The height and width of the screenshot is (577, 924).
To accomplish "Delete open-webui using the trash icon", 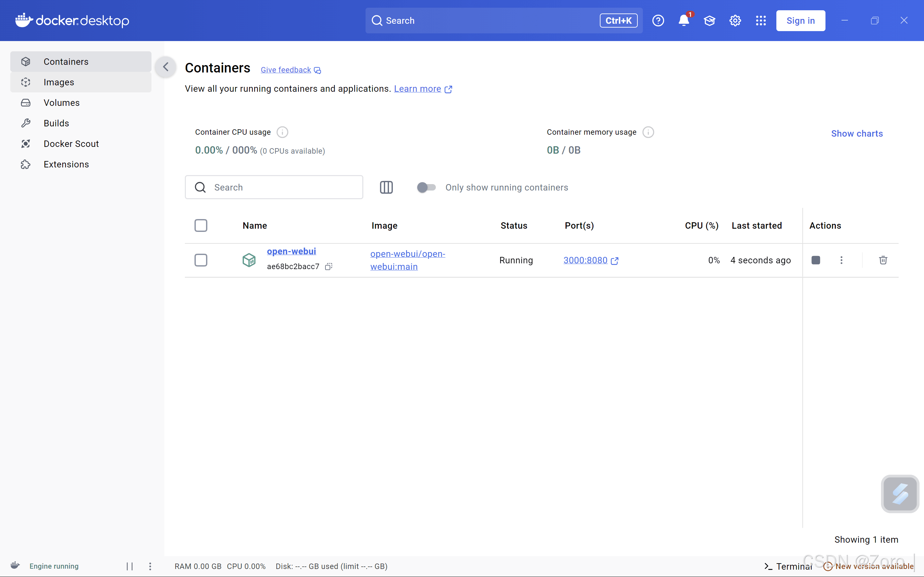I will tap(883, 260).
